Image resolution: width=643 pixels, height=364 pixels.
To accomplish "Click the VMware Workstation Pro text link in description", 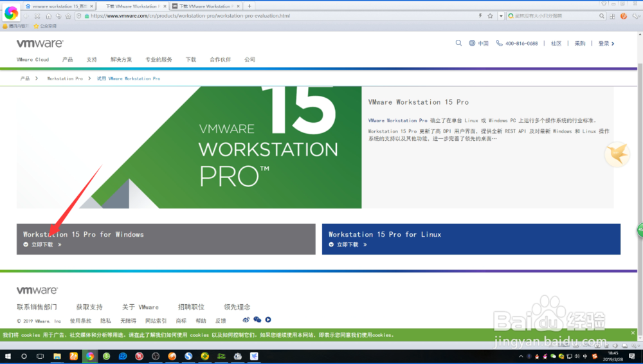I will pos(397,121).
